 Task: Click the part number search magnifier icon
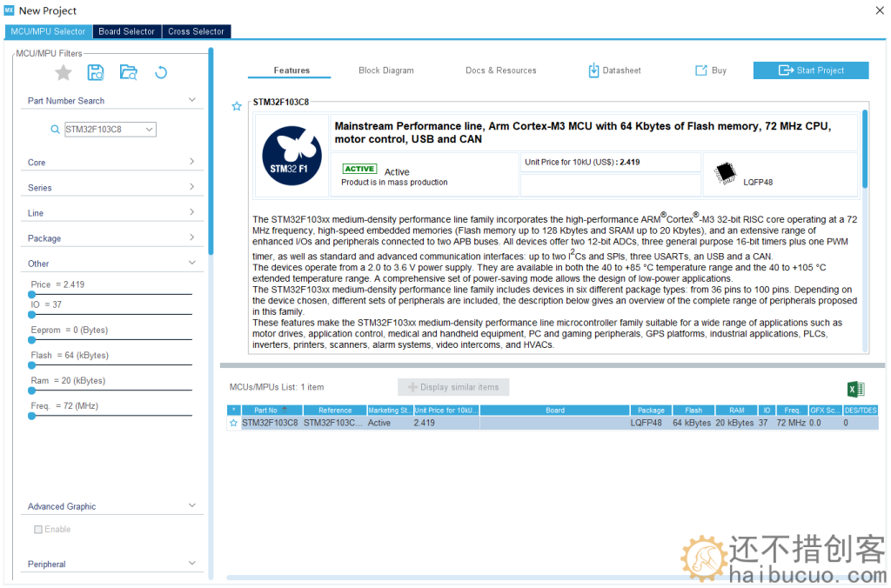coord(55,130)
